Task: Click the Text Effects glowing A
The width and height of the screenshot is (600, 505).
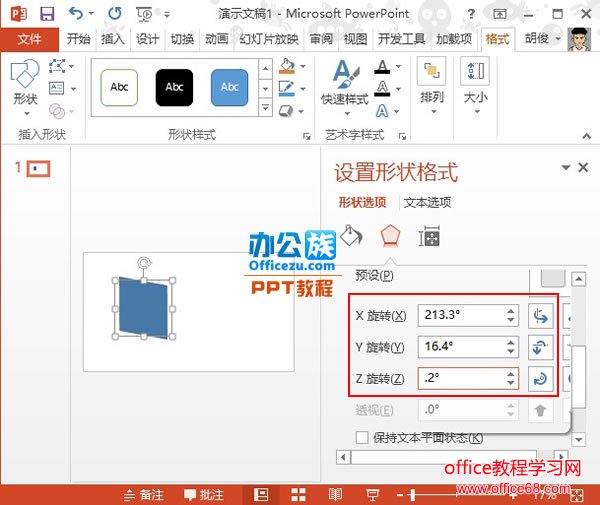Action: 382,111
